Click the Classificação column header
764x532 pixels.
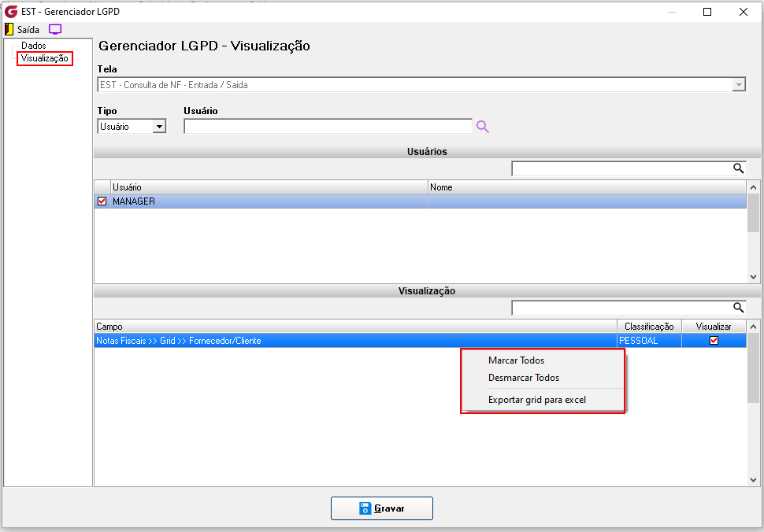pyautogui.click(x=649, y=326)
